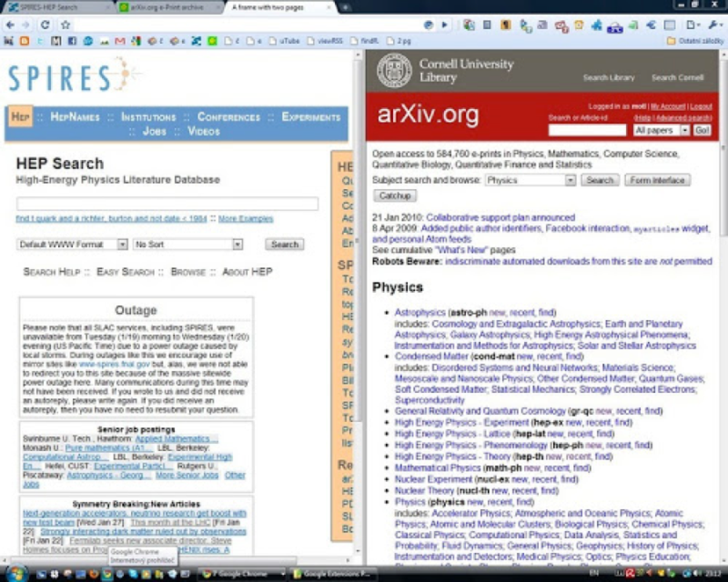Open Institutions in SPIRES navigation
The width and height of the screenshot is (728, 582).
click(148, 117)
